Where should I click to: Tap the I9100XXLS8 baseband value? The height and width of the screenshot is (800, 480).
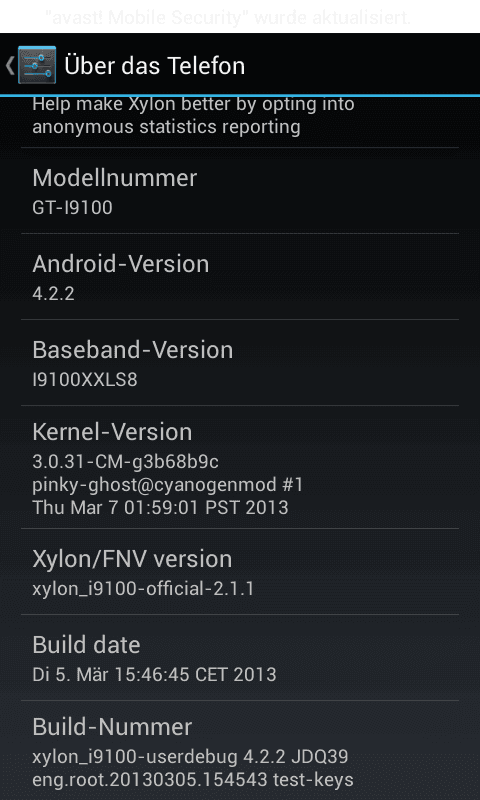(85, 380)
